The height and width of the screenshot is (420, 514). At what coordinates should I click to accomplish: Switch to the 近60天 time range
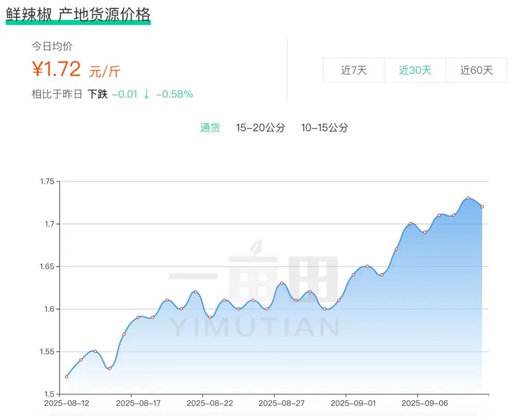pos(476,70)
